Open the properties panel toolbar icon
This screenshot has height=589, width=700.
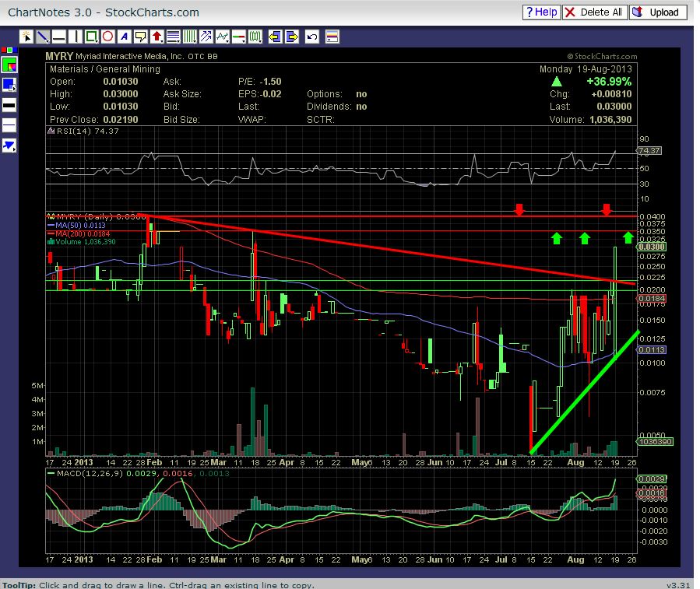[332, 37]
